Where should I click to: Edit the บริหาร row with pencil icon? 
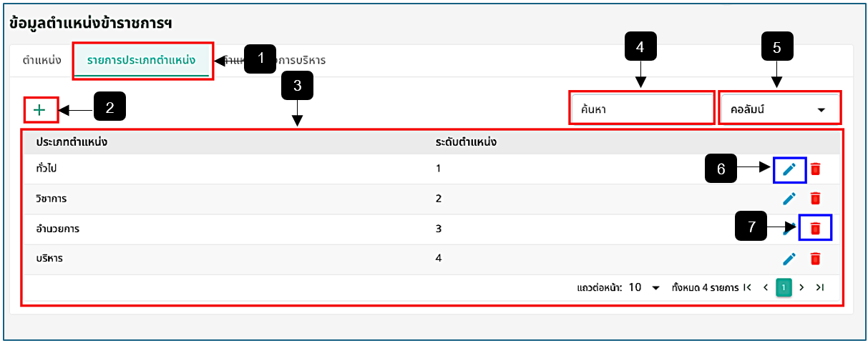(789, 259)
